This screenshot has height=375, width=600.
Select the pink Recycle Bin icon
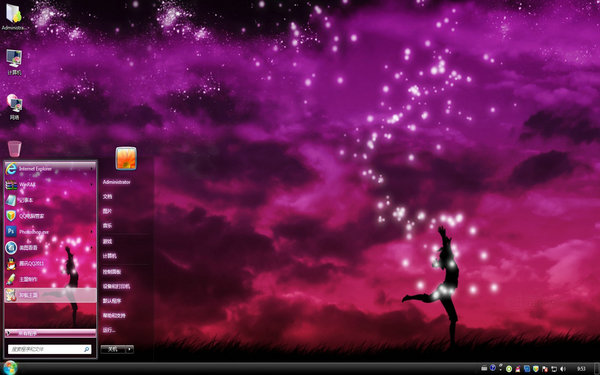coord(15,148)
